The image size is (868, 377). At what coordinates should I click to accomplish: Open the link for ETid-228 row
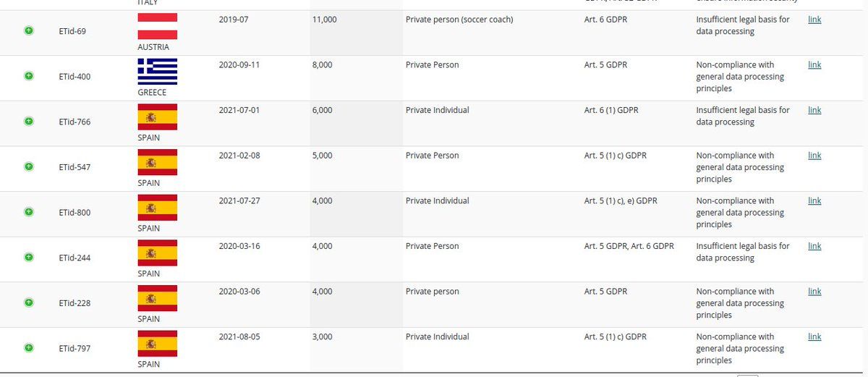(814, 291)
